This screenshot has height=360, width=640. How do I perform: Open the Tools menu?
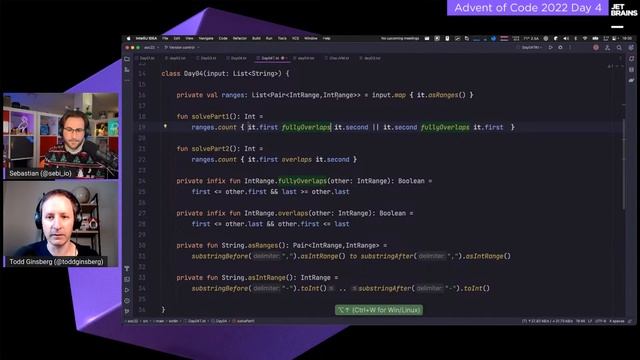coord(282,38)
